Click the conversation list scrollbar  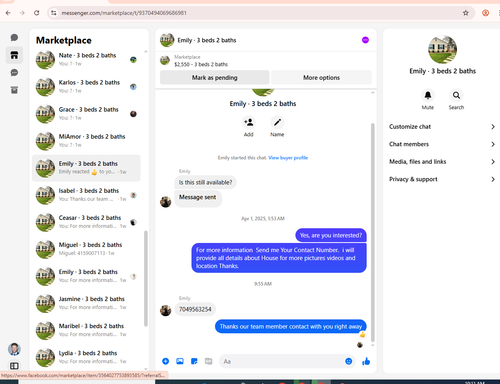pyautogui.click(x=146, y=278)
